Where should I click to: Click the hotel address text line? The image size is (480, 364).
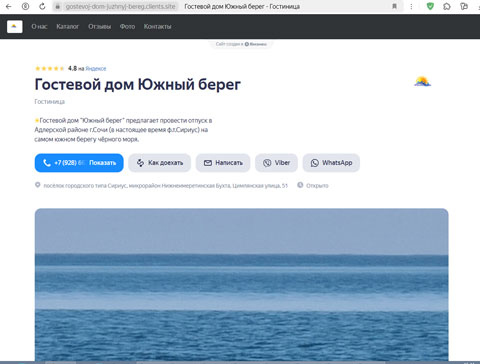(x=165, y=186)
